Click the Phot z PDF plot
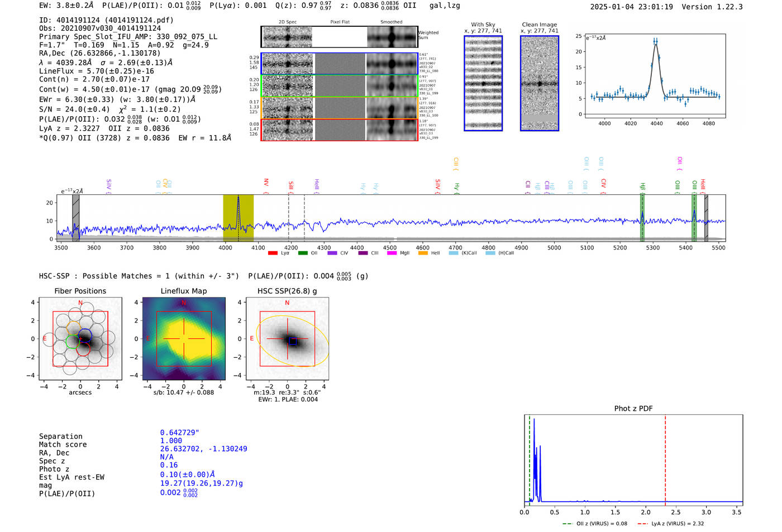Image resolution: width=782 pixels, height=532 pixels. click(x=633, y=461)
